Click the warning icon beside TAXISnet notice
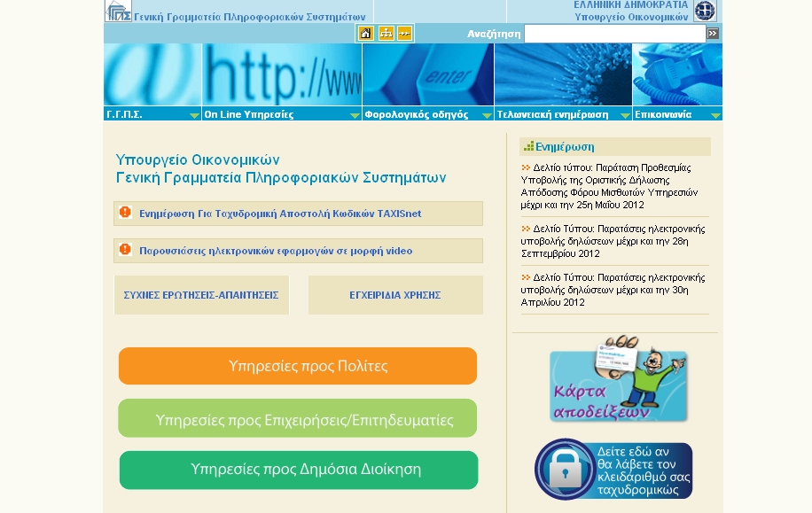Screen dimensions: 812x513 [x=125, y=213]
